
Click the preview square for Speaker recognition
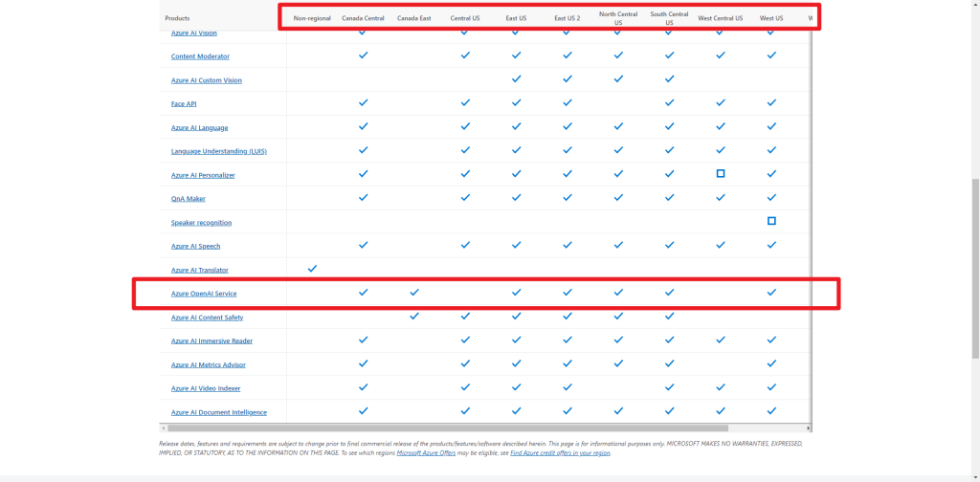pyautogui.click(x=771, y=221)
